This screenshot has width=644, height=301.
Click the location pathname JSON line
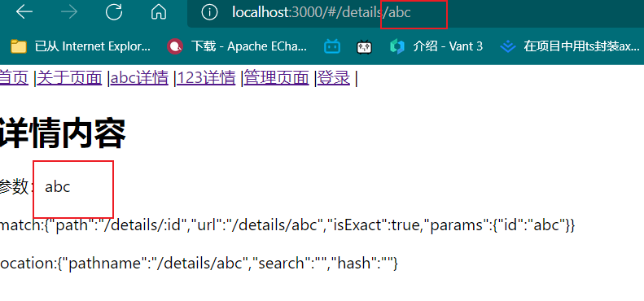199,264
